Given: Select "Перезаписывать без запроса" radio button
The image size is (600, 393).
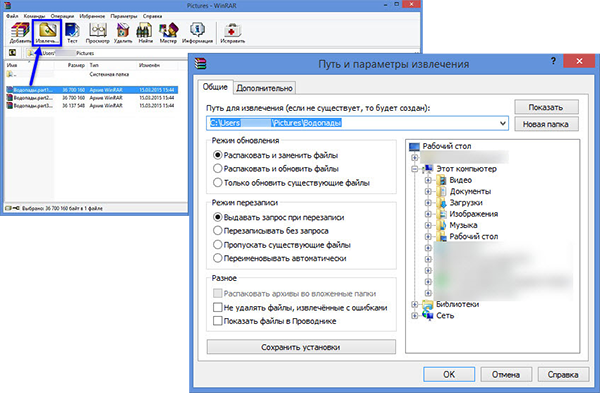Looking at the screenshot, I should [217, 231].
